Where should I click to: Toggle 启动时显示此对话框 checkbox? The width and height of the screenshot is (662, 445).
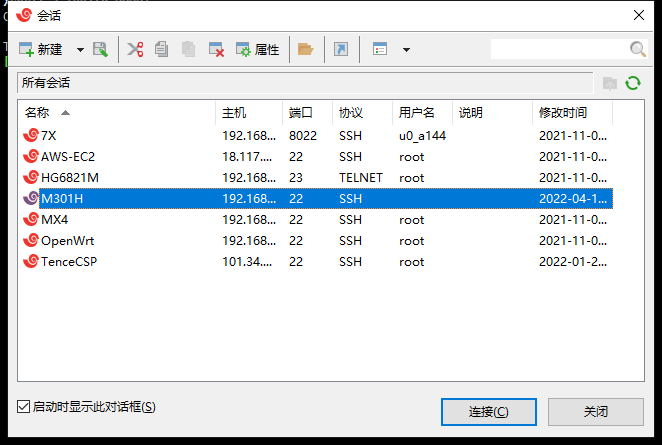pos(24,407)
